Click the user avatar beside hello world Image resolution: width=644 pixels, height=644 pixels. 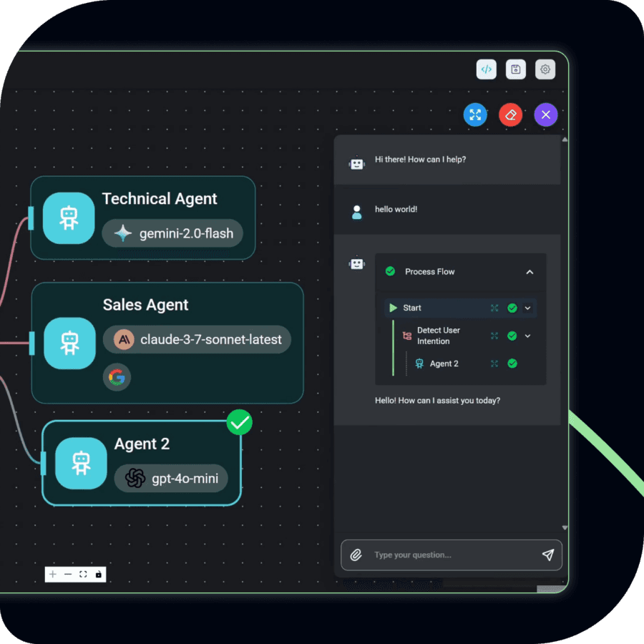coord(357,213)
